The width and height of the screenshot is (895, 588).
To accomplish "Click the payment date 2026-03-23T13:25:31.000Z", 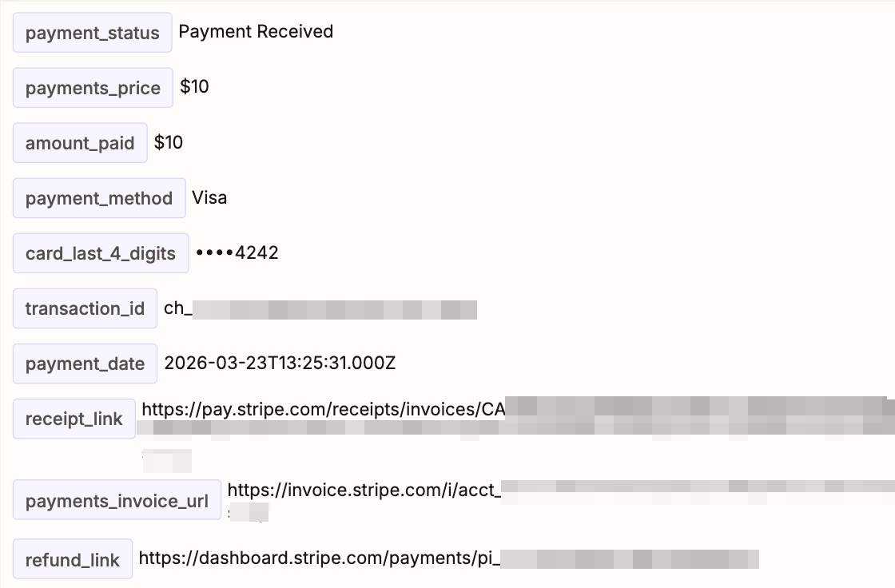I will tap(280, 364).
